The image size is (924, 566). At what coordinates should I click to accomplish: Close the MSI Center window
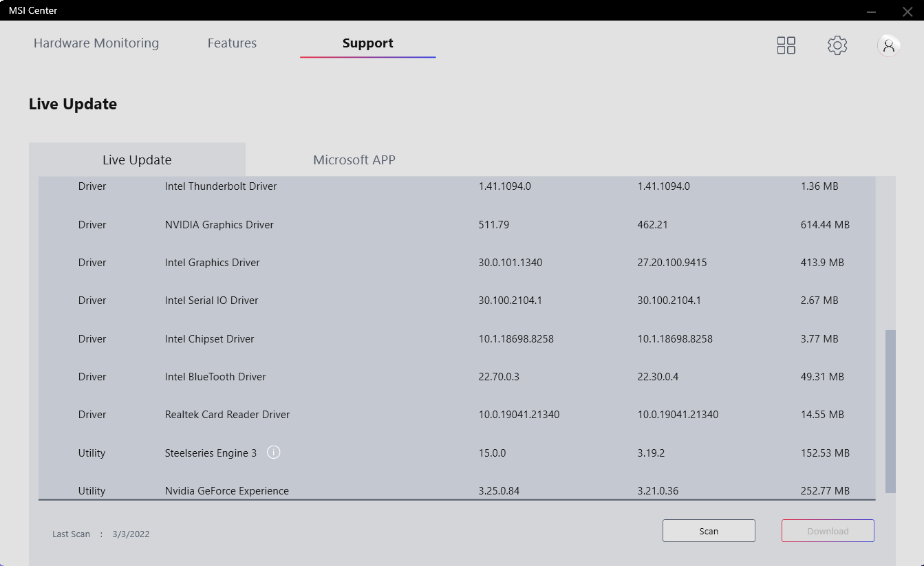click(907, 11)
